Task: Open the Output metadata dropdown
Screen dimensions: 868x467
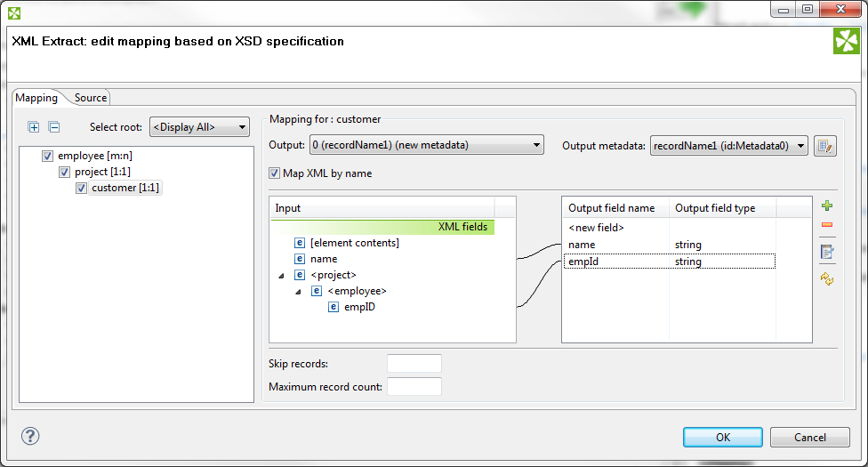Action: tap(728, 146)
